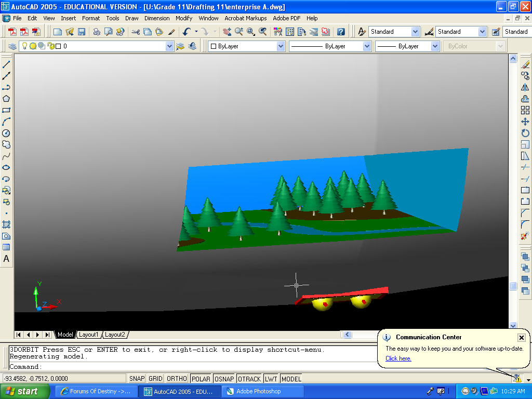Image resolution: width=532 pixels, height=399 pixels.
Task: Select the Polygon draw tool
Action: [x=6, y=99]
